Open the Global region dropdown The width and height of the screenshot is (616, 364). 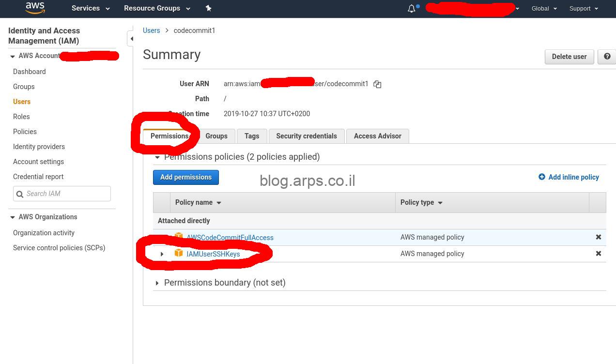(x=544, y=8)
